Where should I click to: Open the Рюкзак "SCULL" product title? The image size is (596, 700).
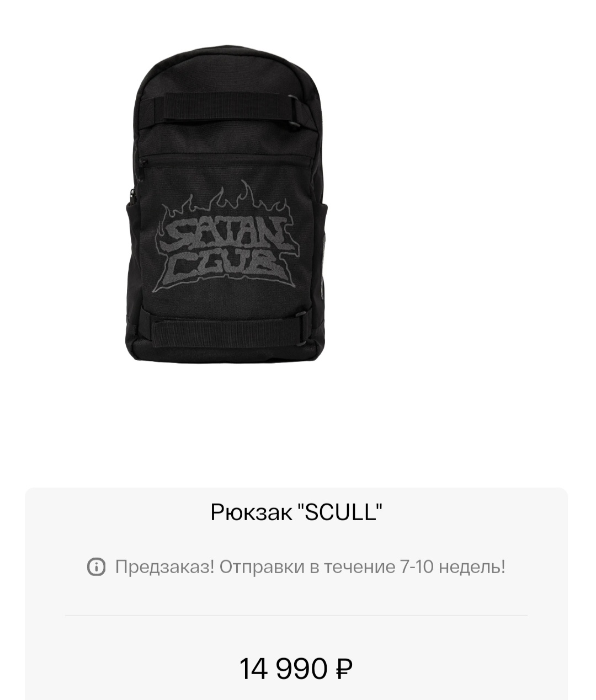point(296,512)
